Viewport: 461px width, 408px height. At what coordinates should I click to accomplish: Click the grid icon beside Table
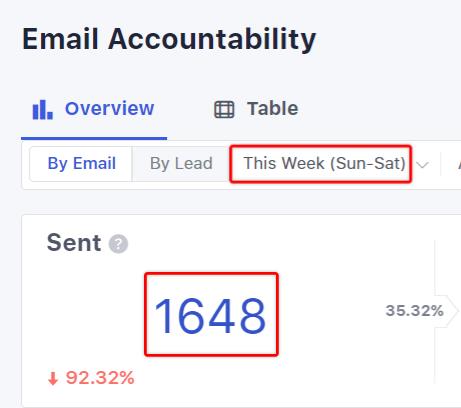(x=224, y=109)
